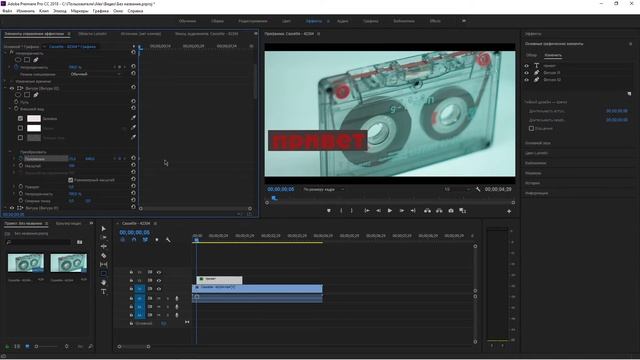
Task: Expand the workspace overflow chevron
Action: point(464,21)
